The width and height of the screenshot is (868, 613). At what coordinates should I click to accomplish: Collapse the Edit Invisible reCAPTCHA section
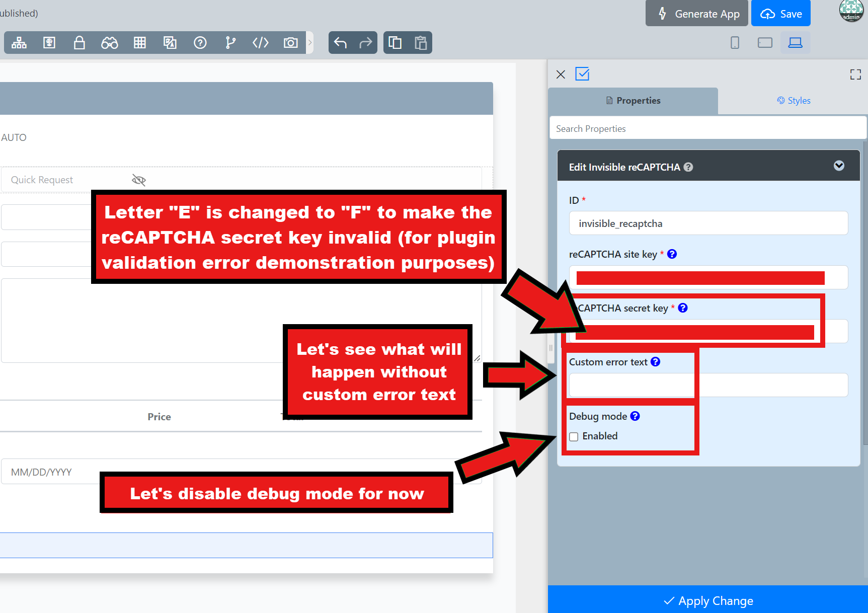(839, 166)
